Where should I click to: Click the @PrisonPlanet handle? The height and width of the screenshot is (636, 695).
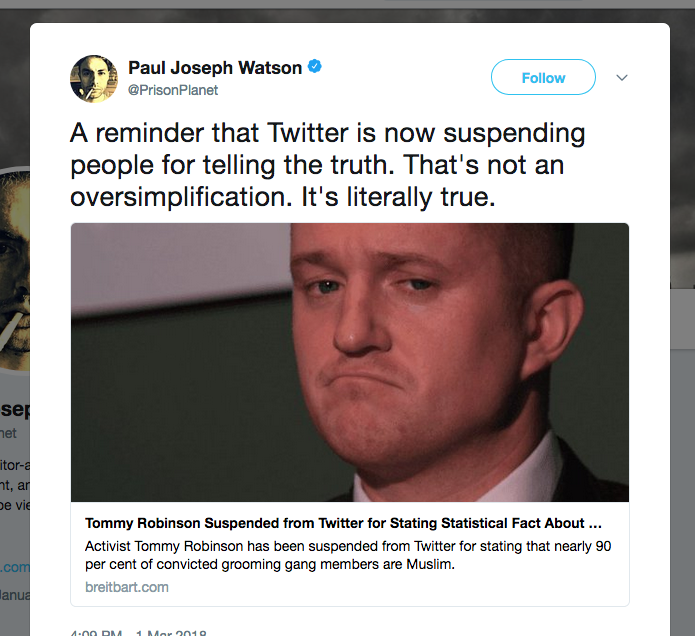coord(173,90)
